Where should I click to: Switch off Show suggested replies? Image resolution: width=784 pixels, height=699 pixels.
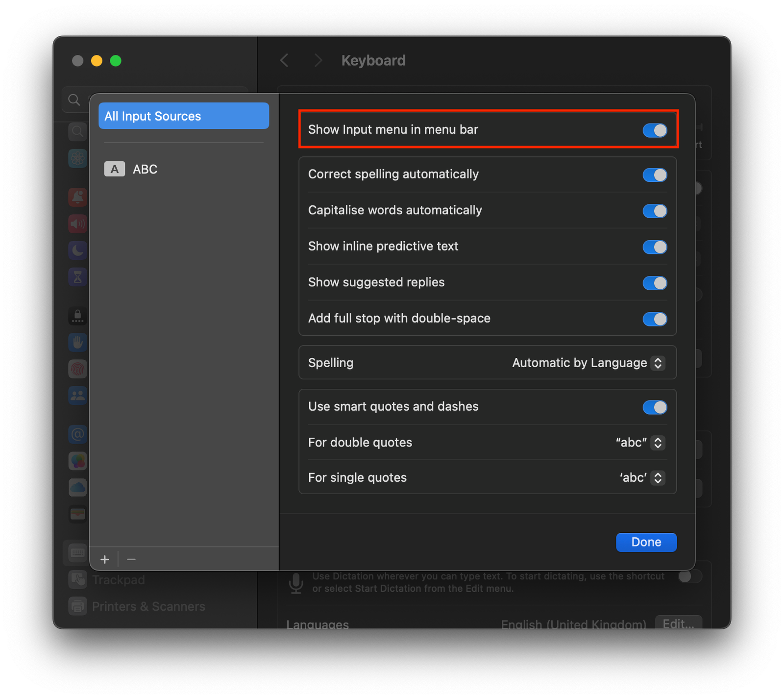[x=655, y=283]
